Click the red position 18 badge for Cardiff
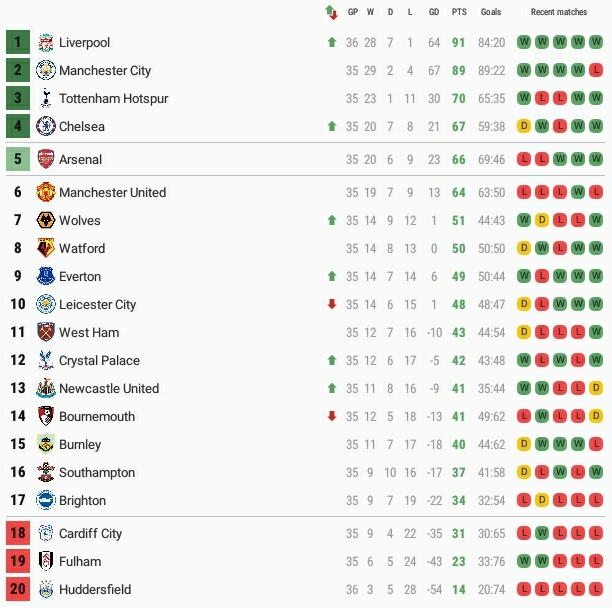Viewport: 612px width, 608px height. tap(17, 533)
